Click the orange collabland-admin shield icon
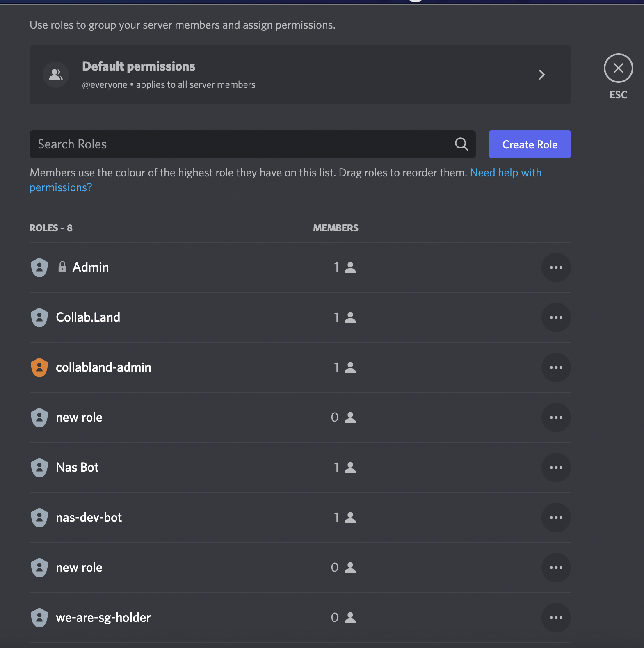The image size is (644, 648). point(39,367)
